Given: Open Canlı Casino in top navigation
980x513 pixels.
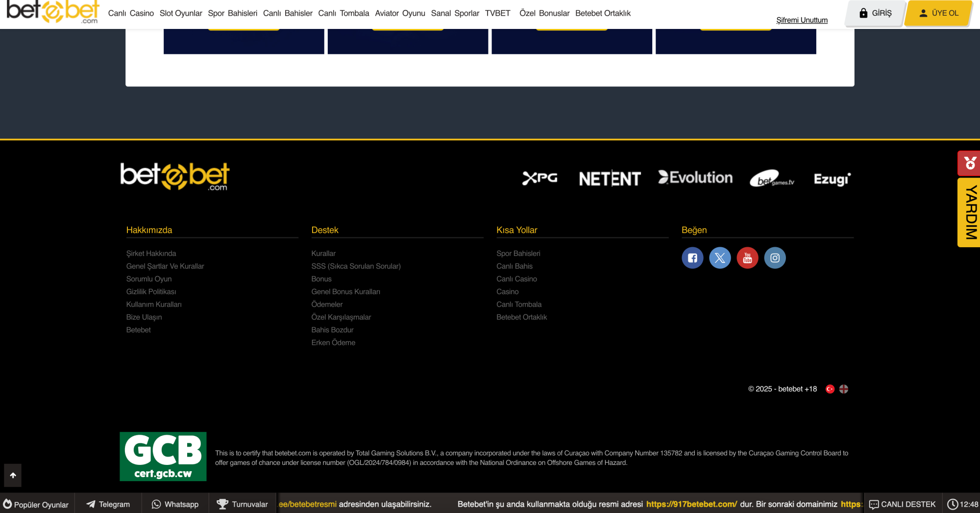Looking at the screenshot, I should pos(131,13).
